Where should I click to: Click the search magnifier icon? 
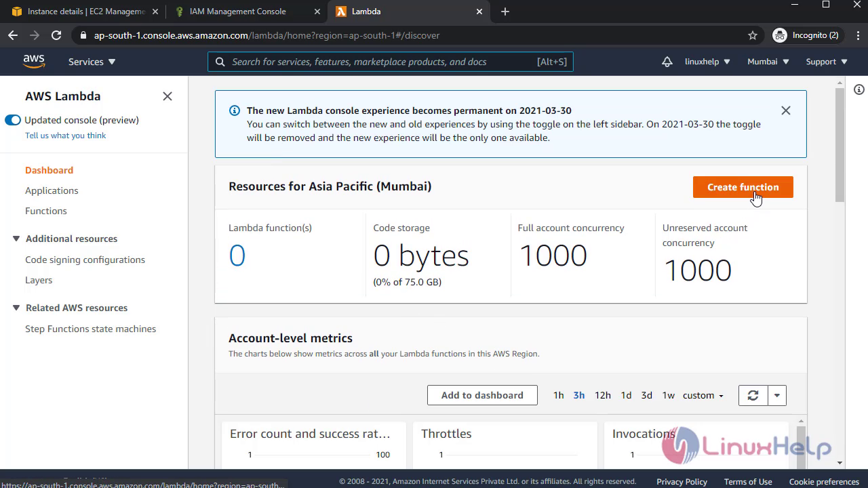220,62
